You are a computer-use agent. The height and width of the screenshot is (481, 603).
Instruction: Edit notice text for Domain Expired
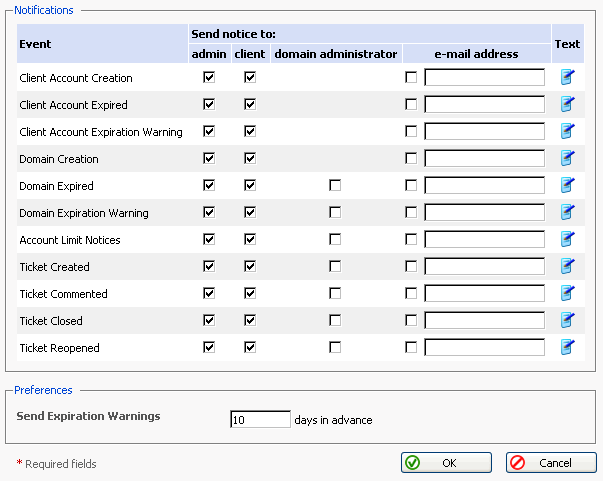[x=567, y=185]
